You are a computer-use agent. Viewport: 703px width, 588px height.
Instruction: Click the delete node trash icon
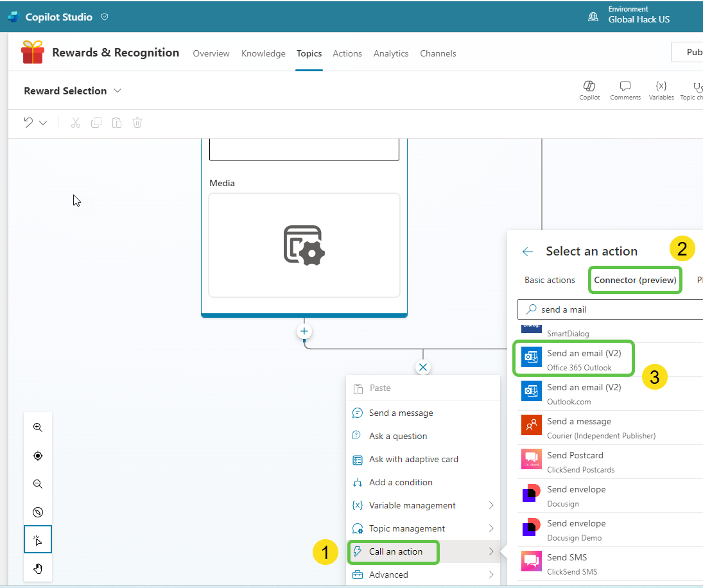tap(137, 122)
